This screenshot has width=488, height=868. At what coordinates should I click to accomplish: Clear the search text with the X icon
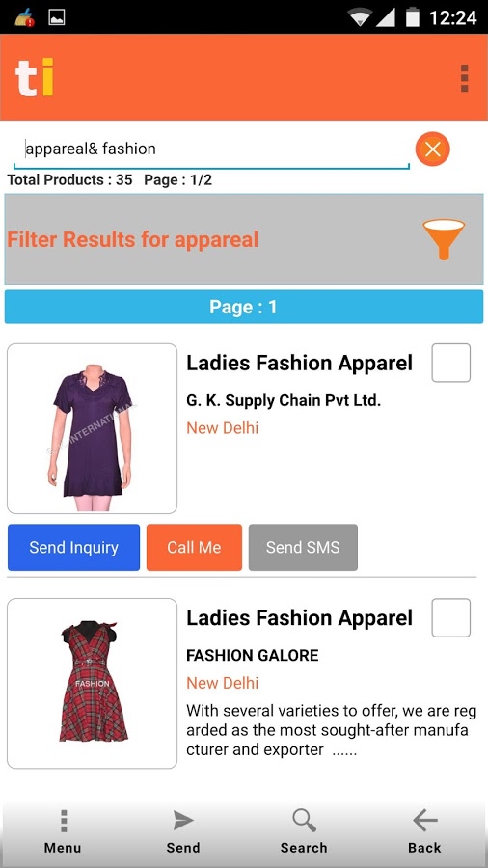[x=433, y=149]
